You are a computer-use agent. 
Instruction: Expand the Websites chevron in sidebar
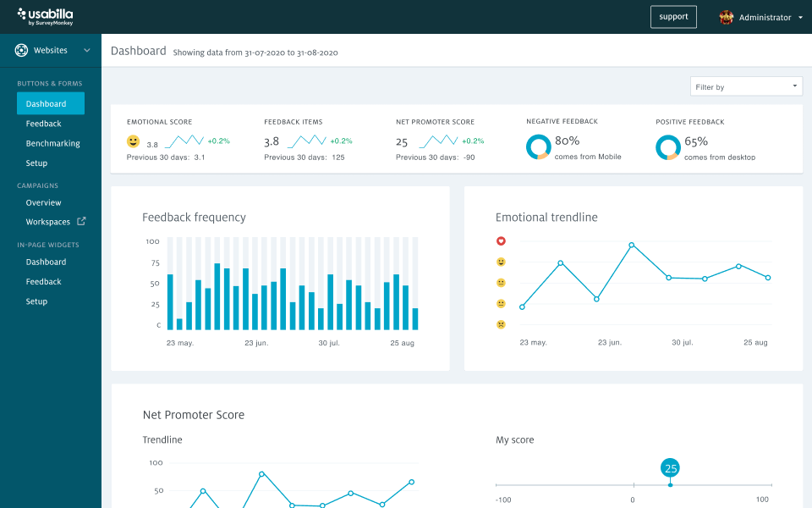(87, 50)
